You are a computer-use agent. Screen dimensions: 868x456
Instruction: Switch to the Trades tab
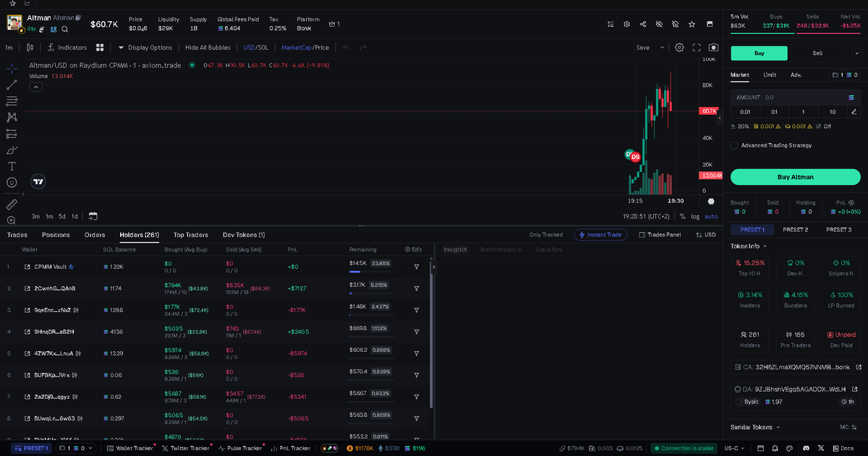(x=17, y=235)
